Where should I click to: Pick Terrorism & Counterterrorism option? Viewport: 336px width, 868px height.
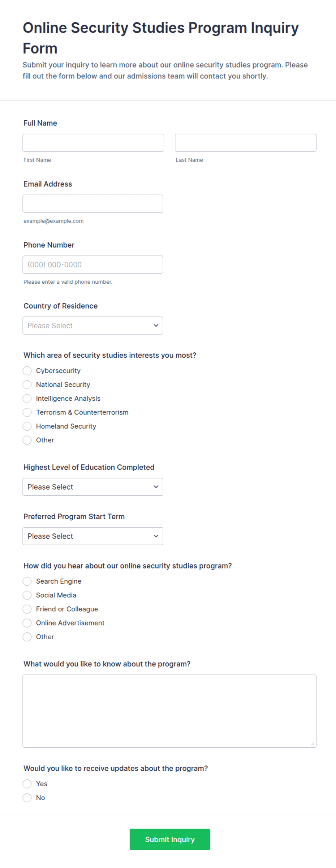click(27, 412)
